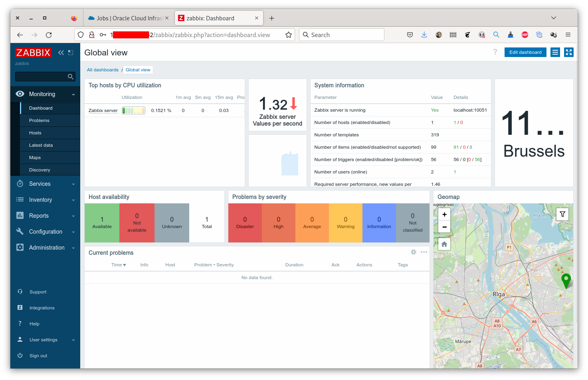Open the Geomap filter funnel icon

click(x=562, y=214)
